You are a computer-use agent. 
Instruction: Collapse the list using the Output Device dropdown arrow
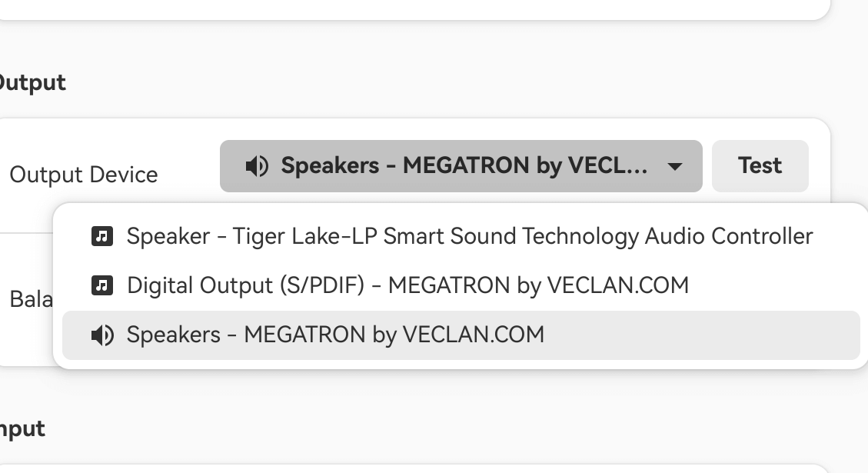tap(675, 166)
